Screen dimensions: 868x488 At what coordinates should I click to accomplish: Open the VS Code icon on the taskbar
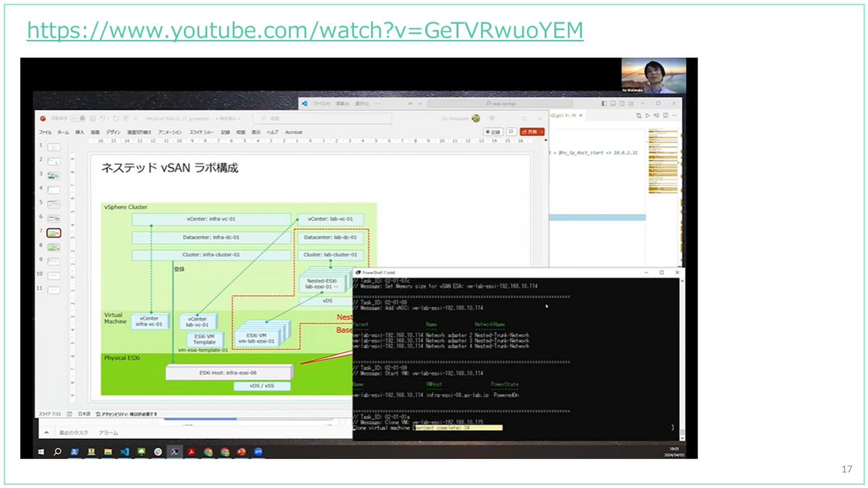124,452
